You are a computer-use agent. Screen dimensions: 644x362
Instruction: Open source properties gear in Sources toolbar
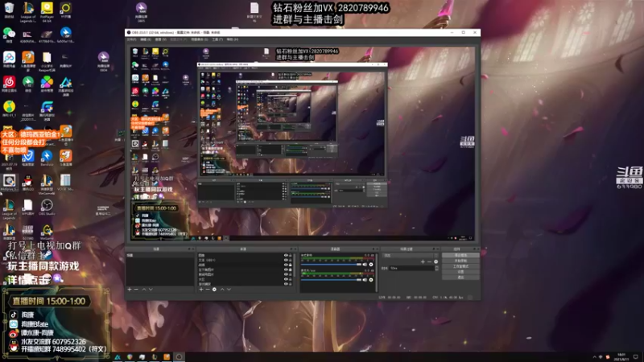[x=214, y=290]
